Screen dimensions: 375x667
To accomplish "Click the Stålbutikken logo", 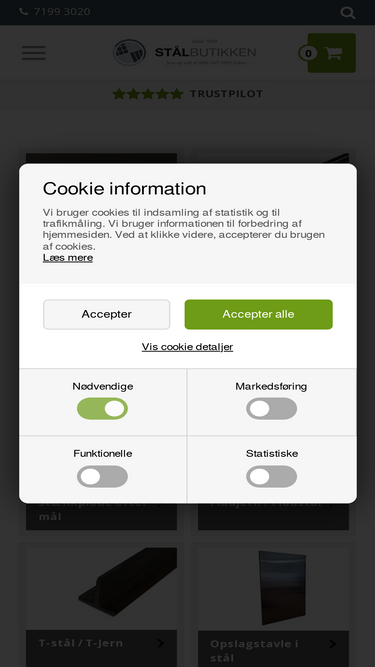I will pos(185,53).
